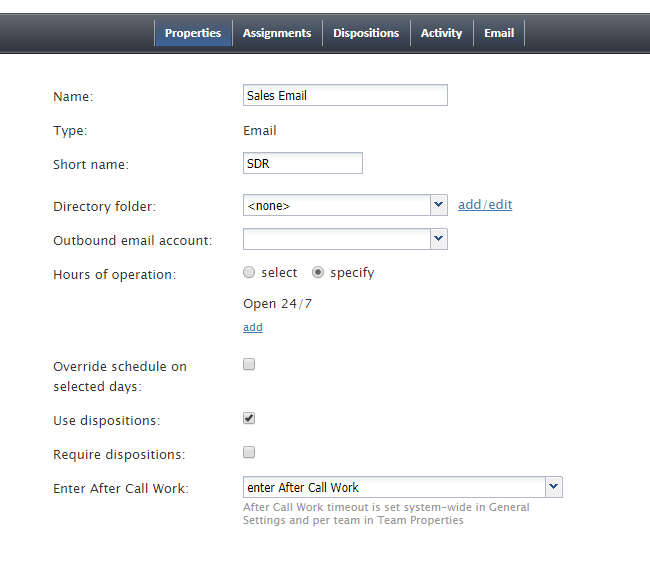The width and height of the screenshot is (650, 563).
Task: Expand the Outbound email account dropdown arrow
Action: point(439,239)
